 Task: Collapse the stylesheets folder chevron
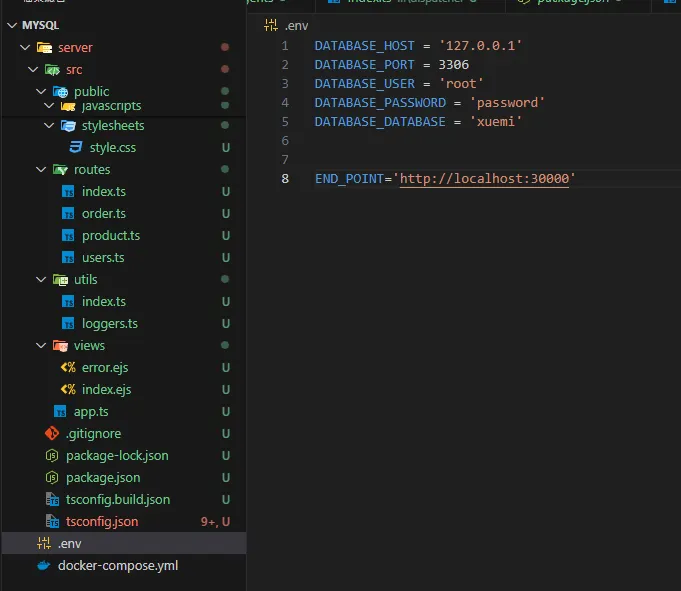[49, 125]
